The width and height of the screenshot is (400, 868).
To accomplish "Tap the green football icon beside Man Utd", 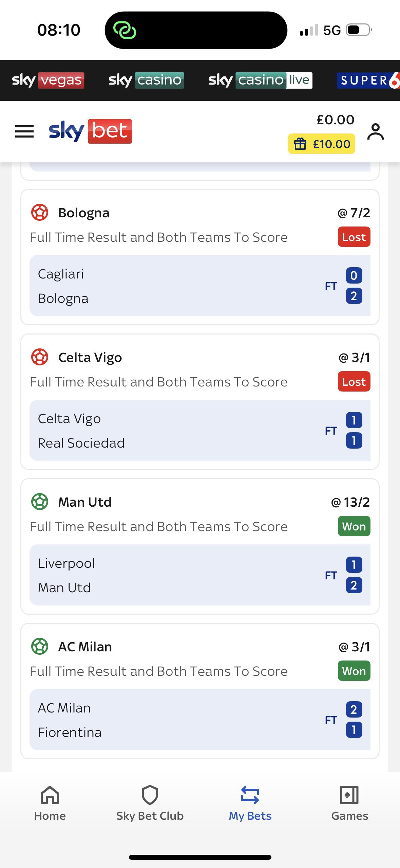I will (x=40, y=502).
